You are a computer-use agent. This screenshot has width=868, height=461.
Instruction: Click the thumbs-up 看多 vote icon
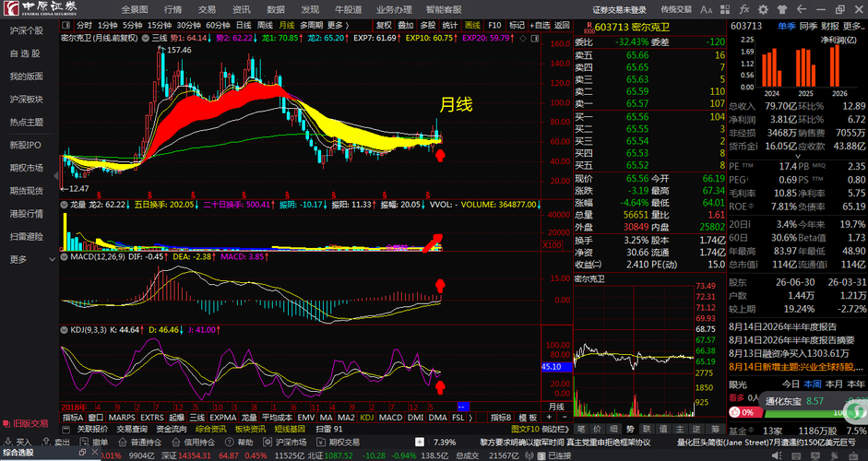pos(736,412)
